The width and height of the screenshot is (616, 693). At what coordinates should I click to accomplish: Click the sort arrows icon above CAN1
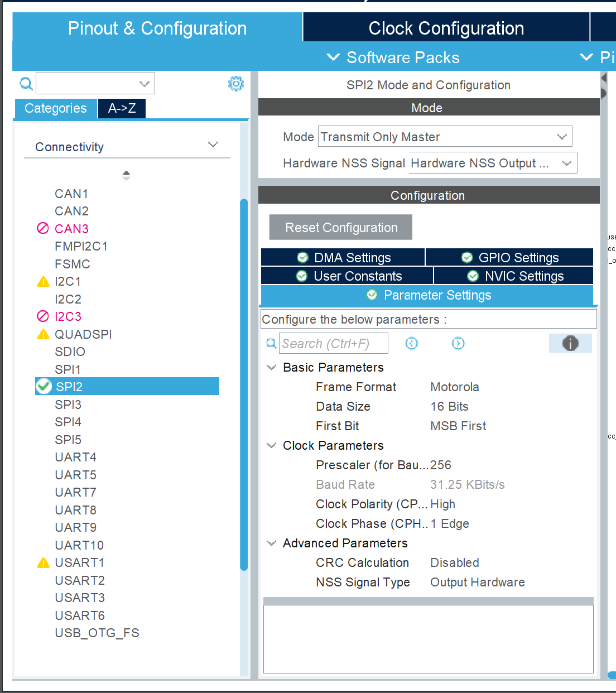(126, 176)
